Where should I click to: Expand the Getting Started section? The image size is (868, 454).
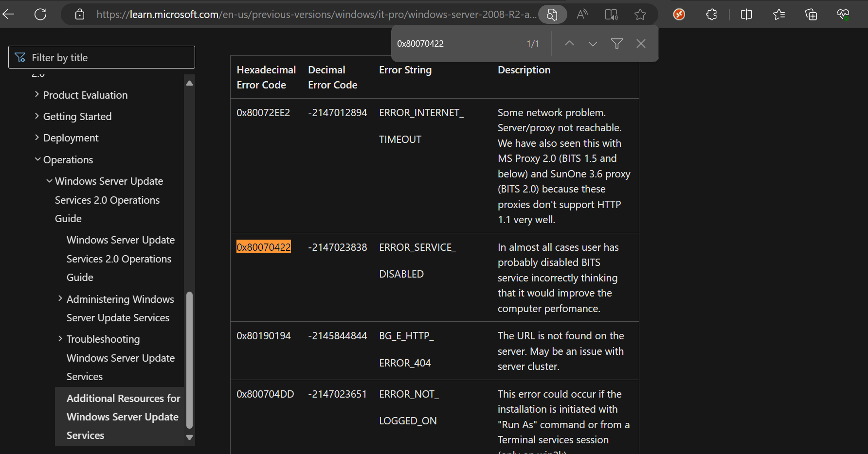click(37, 116)
